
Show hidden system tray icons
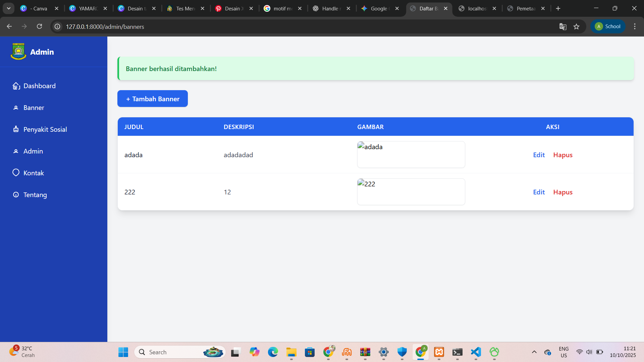pyautogui.click(x=534, y=352)
